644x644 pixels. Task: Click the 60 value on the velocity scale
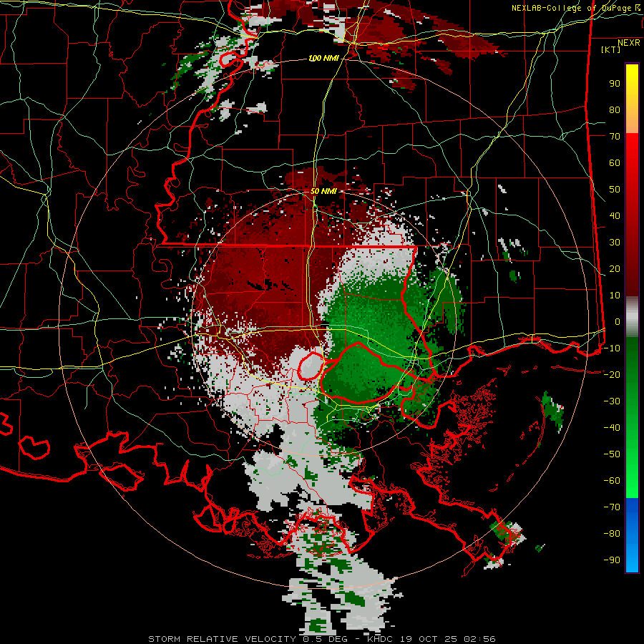coord(615,162)
